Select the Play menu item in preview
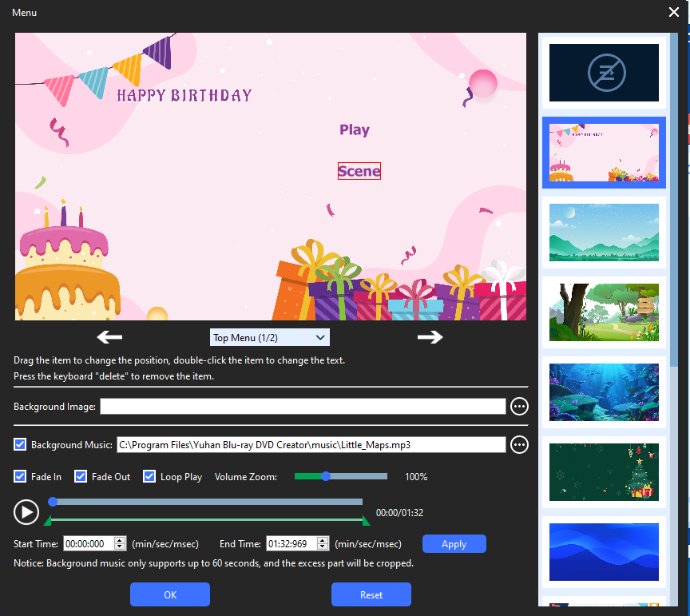 (x=354, y=130)
